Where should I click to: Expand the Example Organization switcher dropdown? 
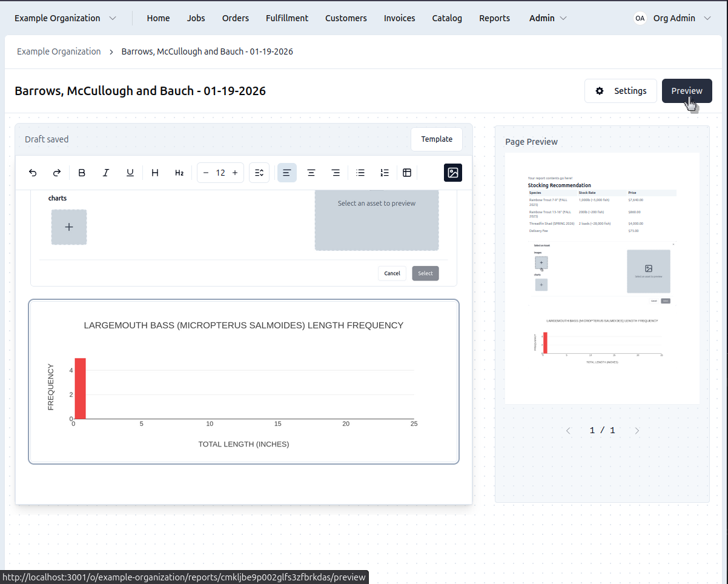pos(65,18)
